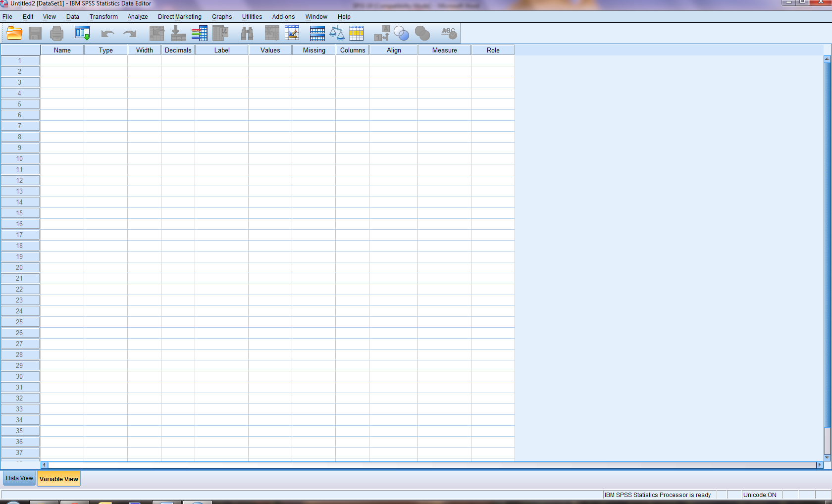Click the Split file icon

[317, 33]
